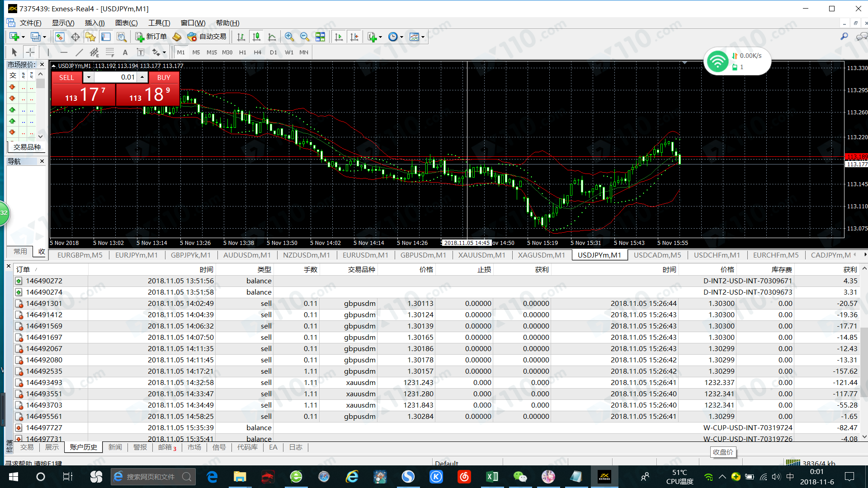868x488 pixels.
Task: Click the zoom in magnifier icon
Action: 289,37
